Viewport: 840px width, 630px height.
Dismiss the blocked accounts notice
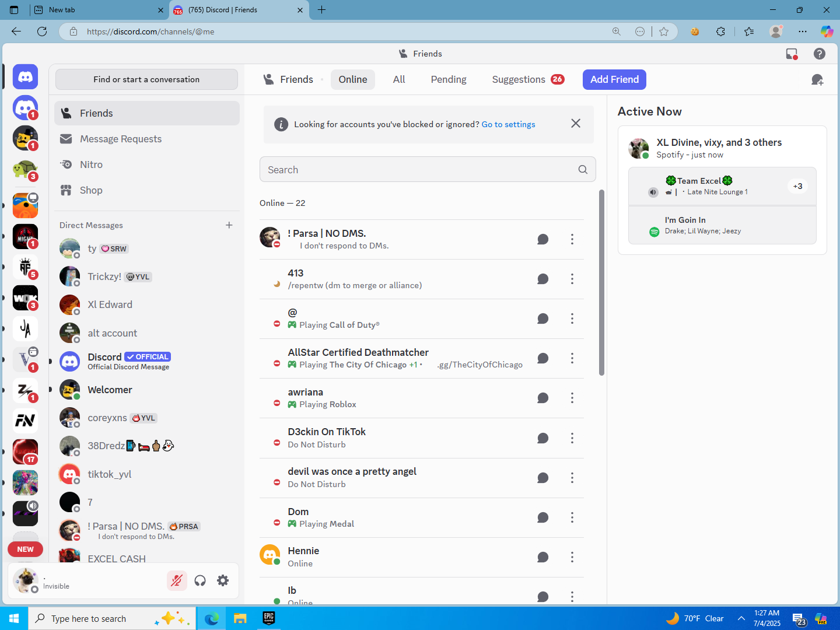coord(576,123)
